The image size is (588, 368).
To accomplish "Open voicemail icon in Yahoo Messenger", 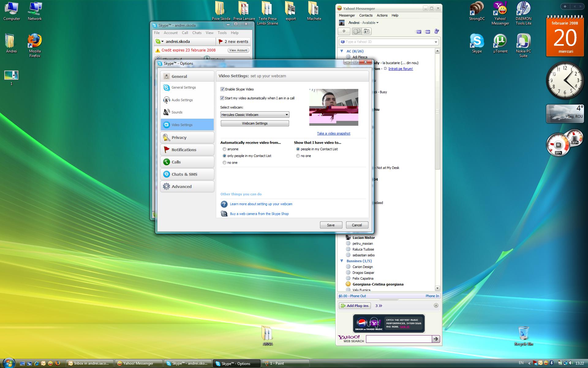I will pyautogui.click(x=428, y=32).
